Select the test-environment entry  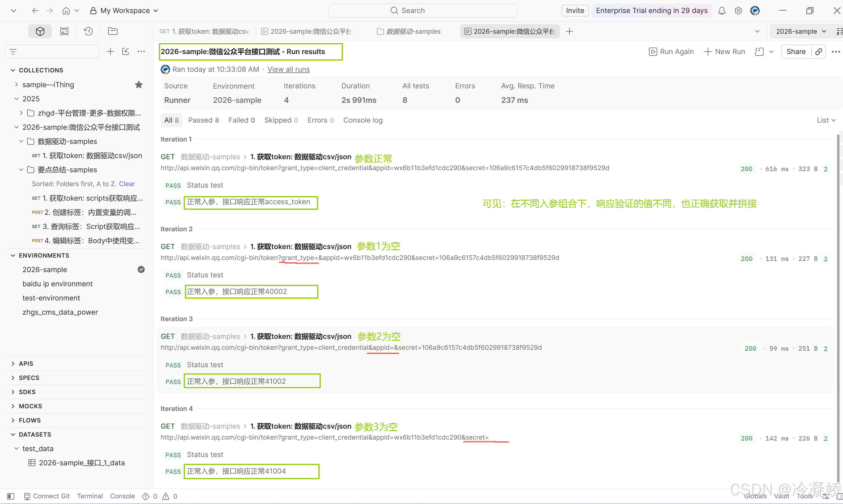tap(51, 298)
